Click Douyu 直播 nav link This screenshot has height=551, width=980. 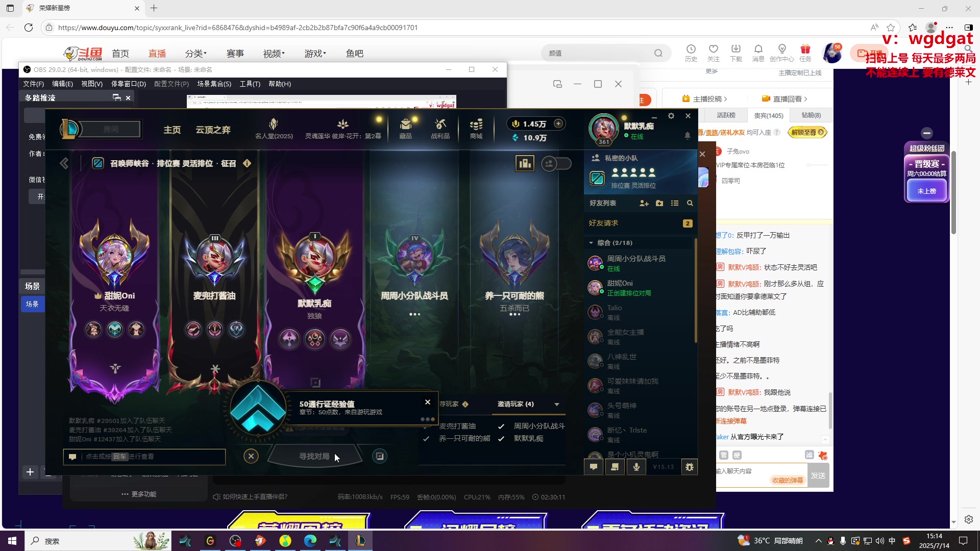(157, 54)
